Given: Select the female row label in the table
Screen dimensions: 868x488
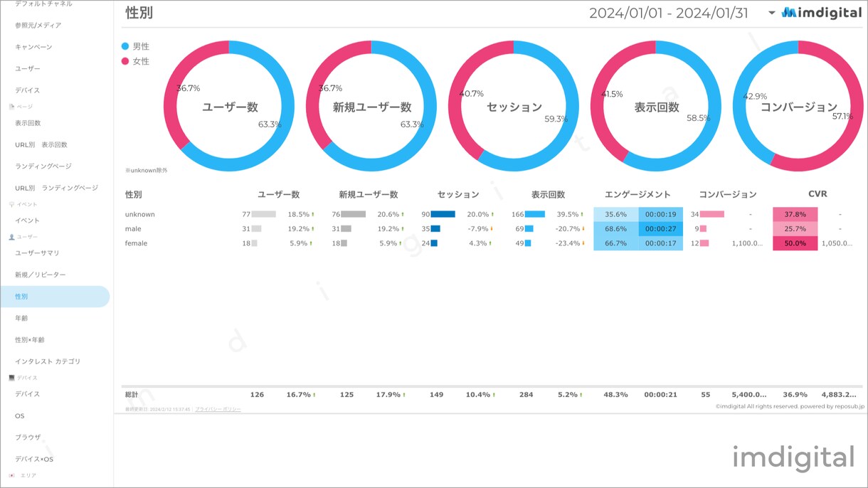Looking at the screenshot, I should tap(136, 243).
